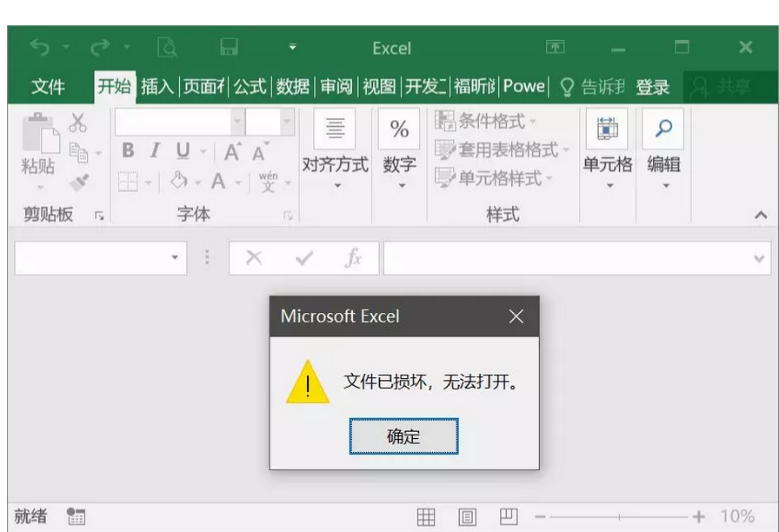The image size is (779, 532).
Task: Click the macro recording status bar icon
Action: pyautogui.click(x=76, y=516)
